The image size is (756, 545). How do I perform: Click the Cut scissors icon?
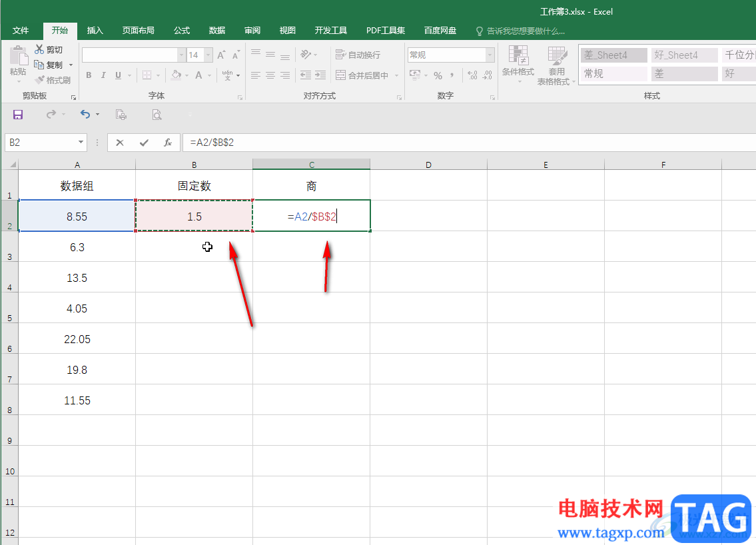39,49
